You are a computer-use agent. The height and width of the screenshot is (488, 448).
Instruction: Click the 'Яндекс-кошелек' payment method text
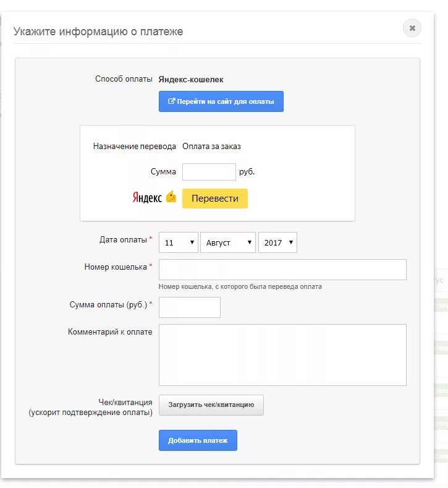[191, 80]
